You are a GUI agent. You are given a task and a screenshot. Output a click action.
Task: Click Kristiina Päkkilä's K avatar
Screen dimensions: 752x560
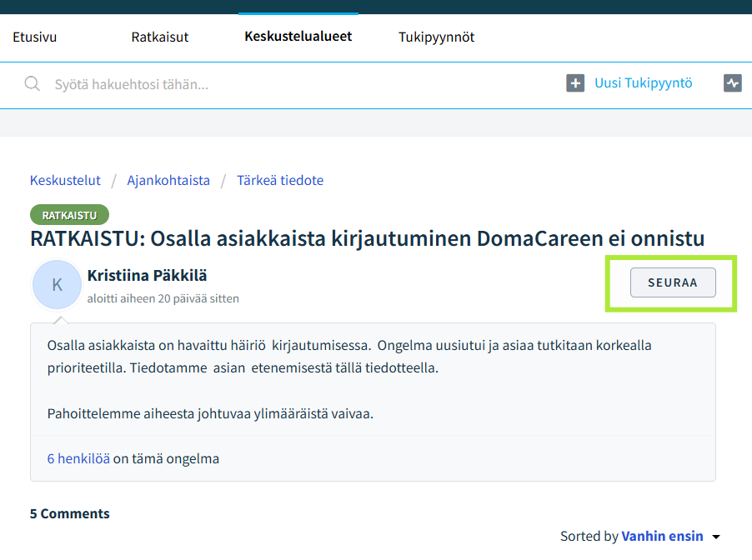57,285
